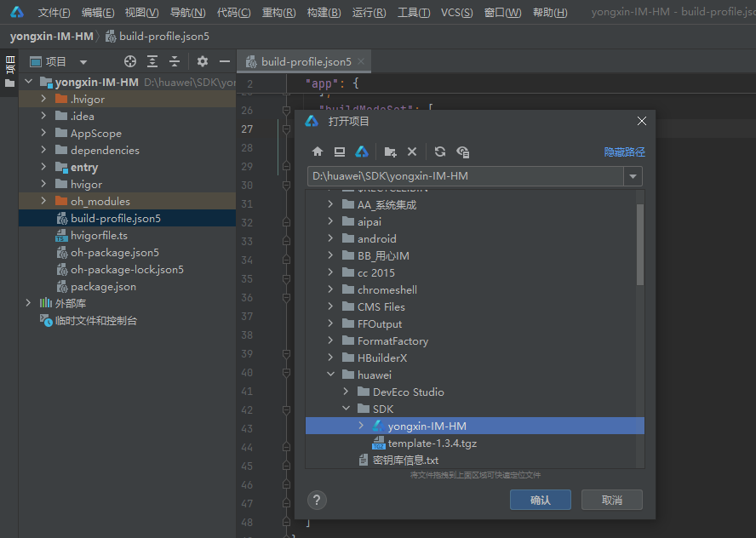Image resolution: width=756 pixels, height=538 pixels.
Task: Click the 隐藏路径 link
Action: [624, 152]
